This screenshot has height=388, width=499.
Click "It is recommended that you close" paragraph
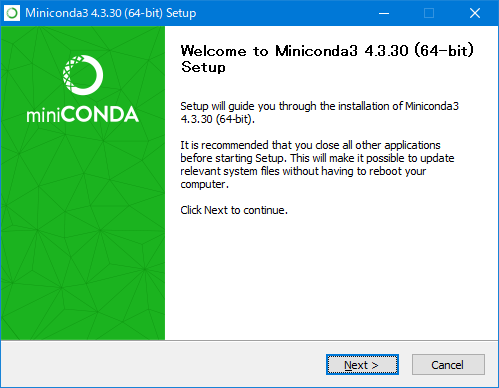click(x=317, y=164)
